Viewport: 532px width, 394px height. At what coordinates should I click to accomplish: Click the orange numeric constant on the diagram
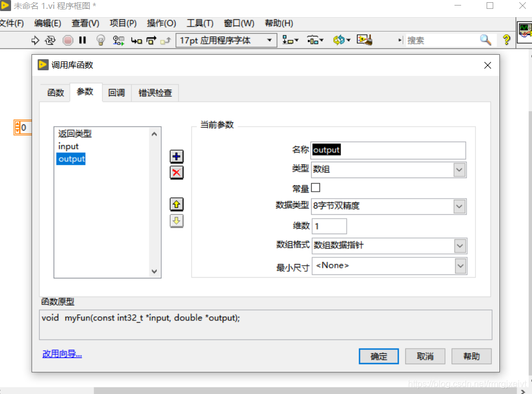point(22,128)
